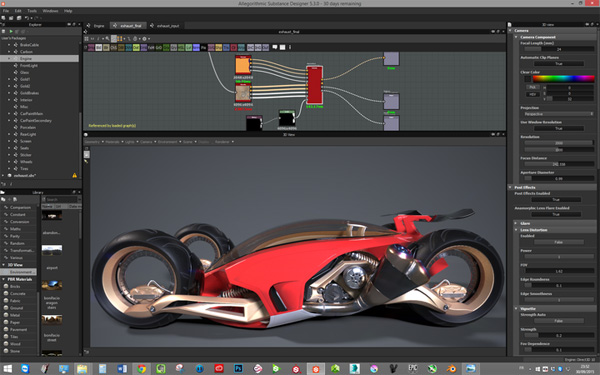Add a Pix node from the node bar

click(204, 47)
